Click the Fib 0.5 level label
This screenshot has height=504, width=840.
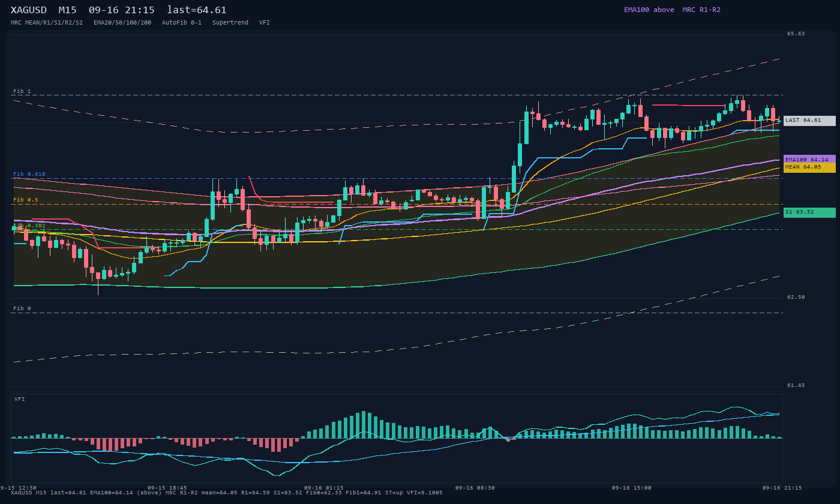point(26,200)
